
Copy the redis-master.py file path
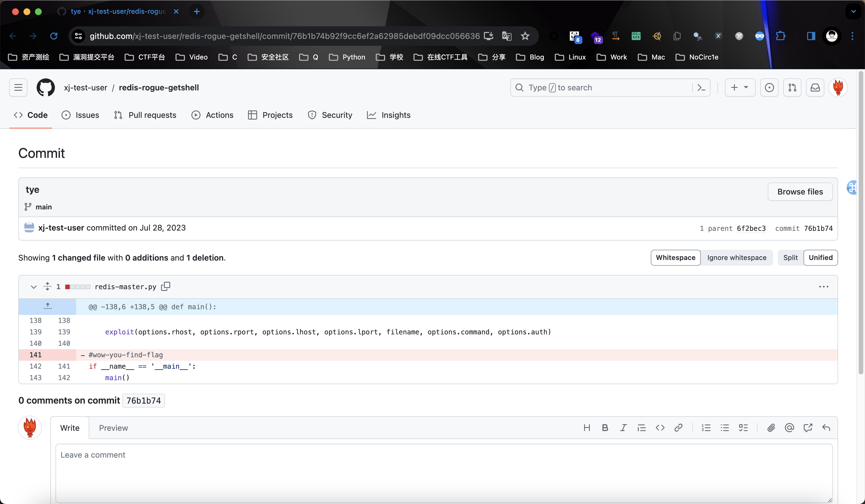pos(166,286)
